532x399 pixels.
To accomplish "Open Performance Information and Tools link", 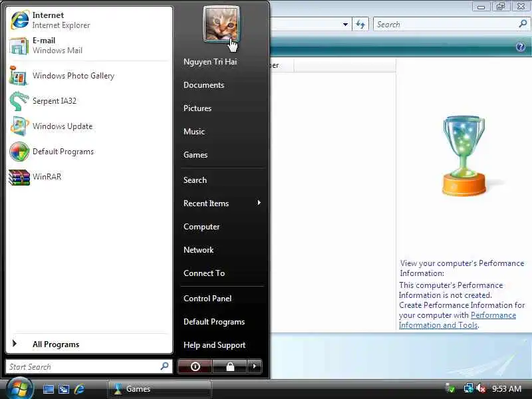I will tap(458, 320).
